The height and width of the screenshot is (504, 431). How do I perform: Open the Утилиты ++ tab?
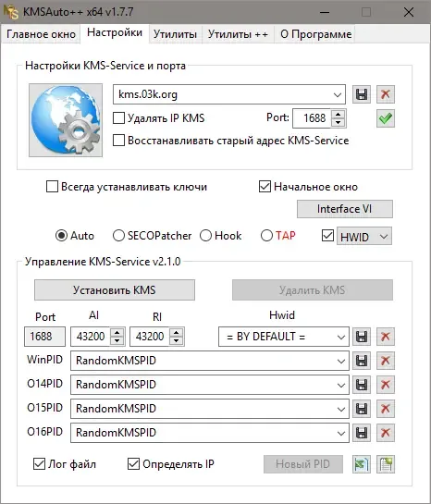click(x=238, y=34)
